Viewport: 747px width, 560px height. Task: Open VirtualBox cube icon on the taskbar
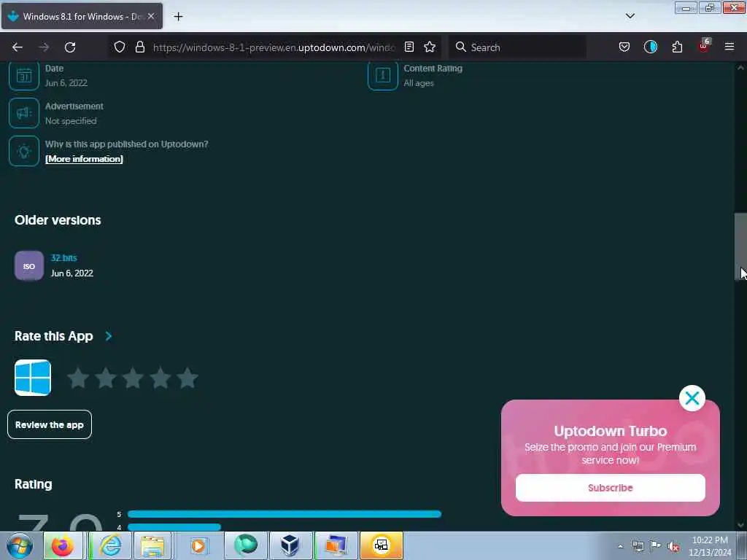coord(290,545)
